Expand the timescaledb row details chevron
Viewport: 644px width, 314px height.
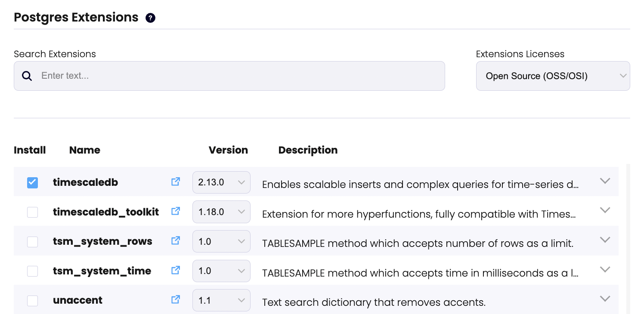click(x=605, y=181)
